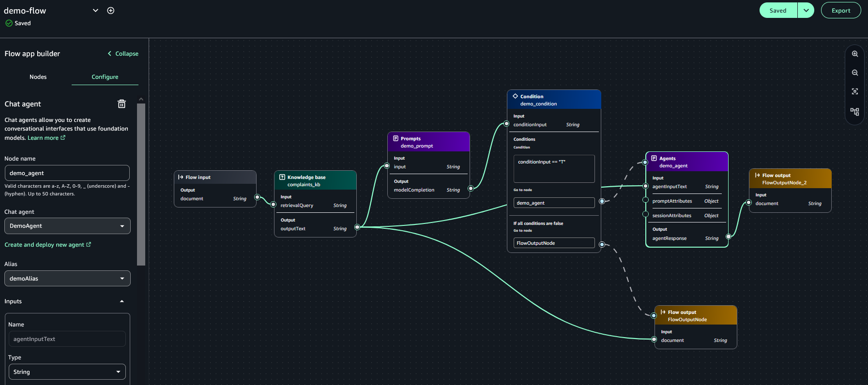Click the plus icon beside demo-flow title
This screenshot has height=385, width=868.
point(111,11)
